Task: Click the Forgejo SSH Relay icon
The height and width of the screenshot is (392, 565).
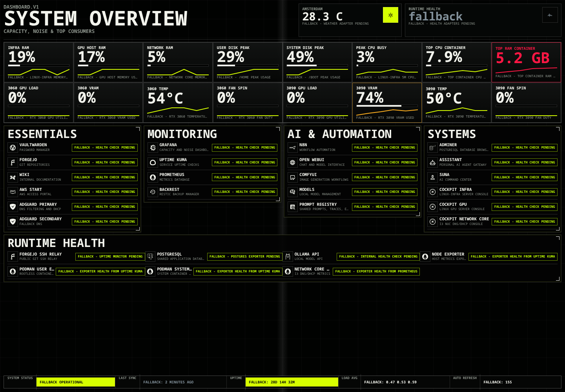Action: [x=13, y=256]
